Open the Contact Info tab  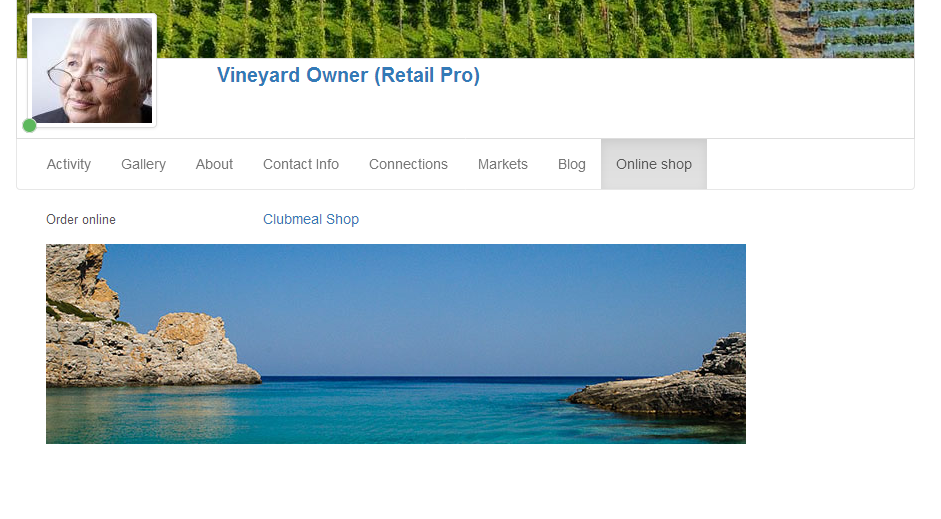coord(301,164)
